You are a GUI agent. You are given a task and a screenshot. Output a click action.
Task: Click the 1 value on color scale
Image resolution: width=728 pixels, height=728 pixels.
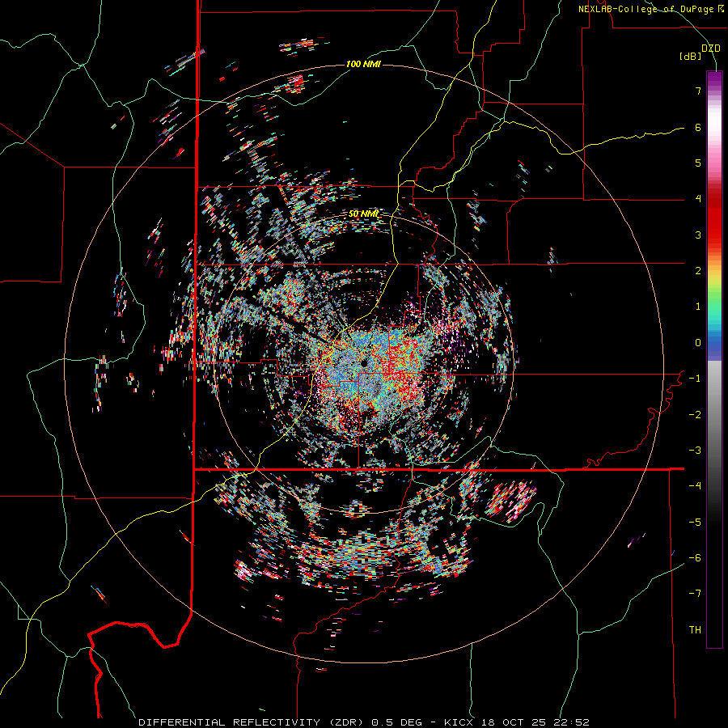click(698, 307)
